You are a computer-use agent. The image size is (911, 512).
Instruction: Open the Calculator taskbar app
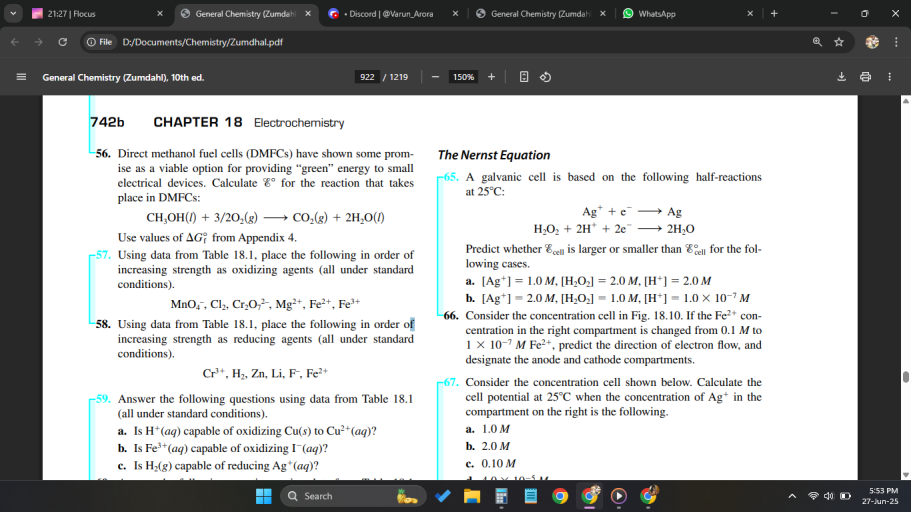[501, 496]
